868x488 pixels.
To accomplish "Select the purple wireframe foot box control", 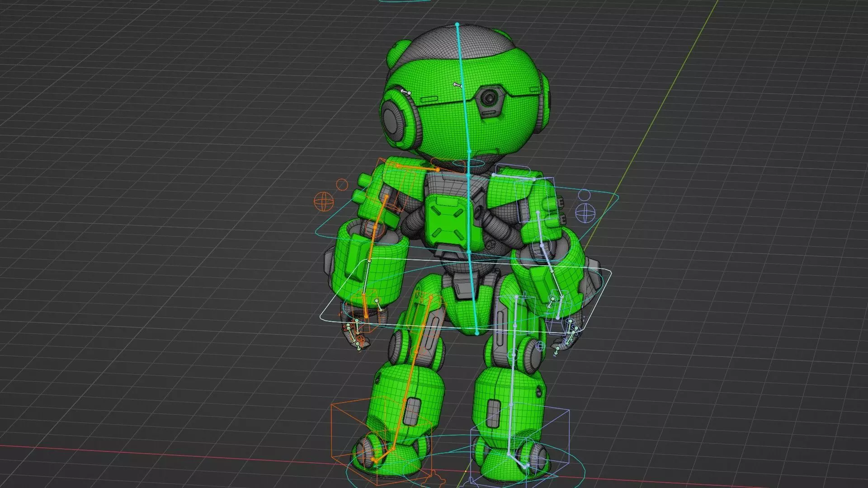I will 520,447.
